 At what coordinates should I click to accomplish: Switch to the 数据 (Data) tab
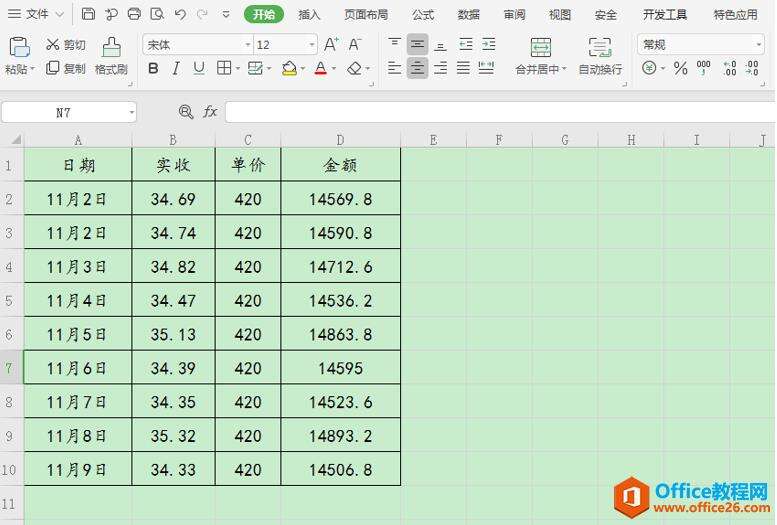point(469,15)
